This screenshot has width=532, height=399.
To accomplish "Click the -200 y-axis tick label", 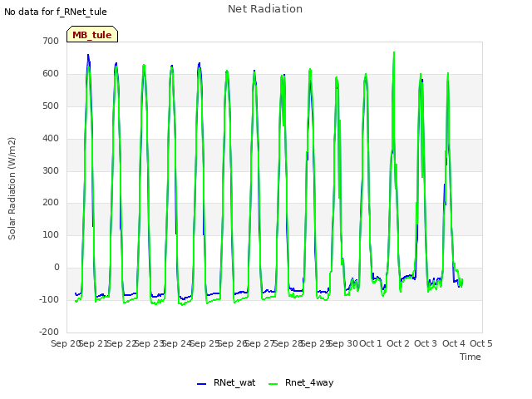I will [x=49, y=332].
